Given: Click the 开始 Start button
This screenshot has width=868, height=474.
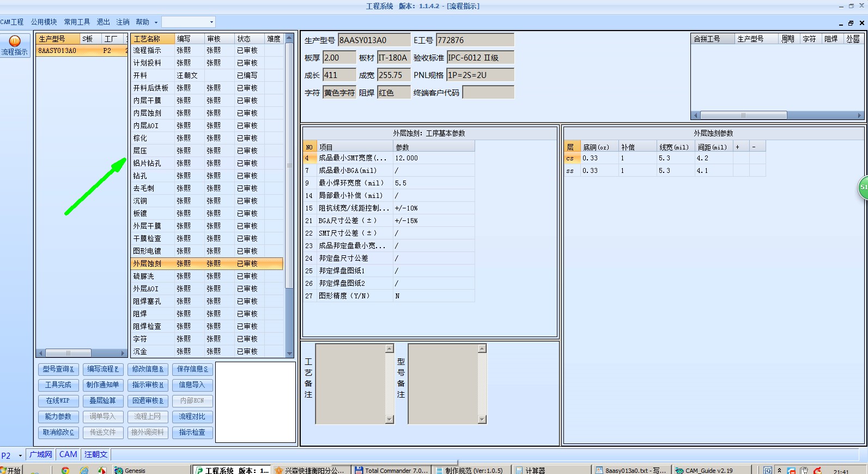Looking at the screenshot, I should pos(11,470).
